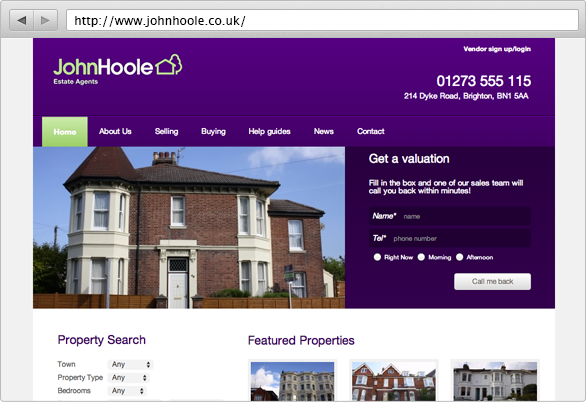586x402 pixels.
Task: Click the browser forward arrow button
Action: tap(45, 20)
